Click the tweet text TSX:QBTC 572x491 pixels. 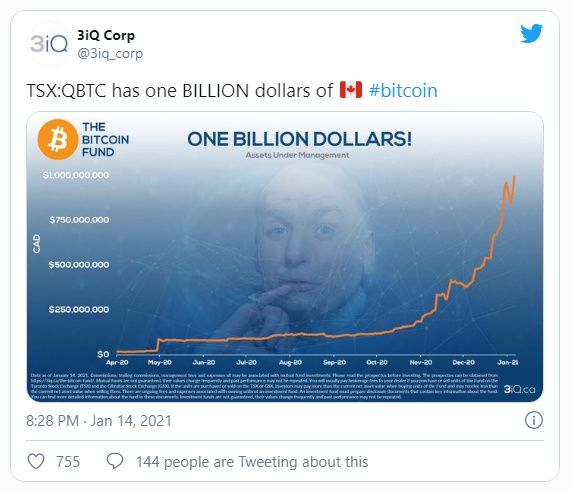[66, 90]
